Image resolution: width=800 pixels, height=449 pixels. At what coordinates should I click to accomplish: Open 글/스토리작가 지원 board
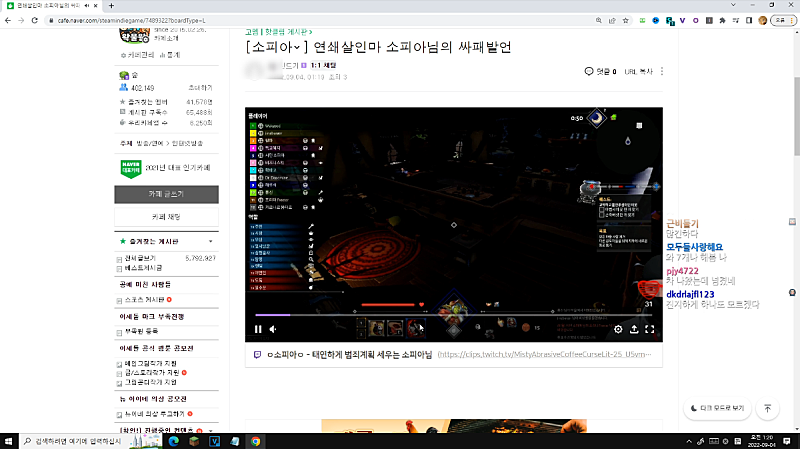(153, 372)
